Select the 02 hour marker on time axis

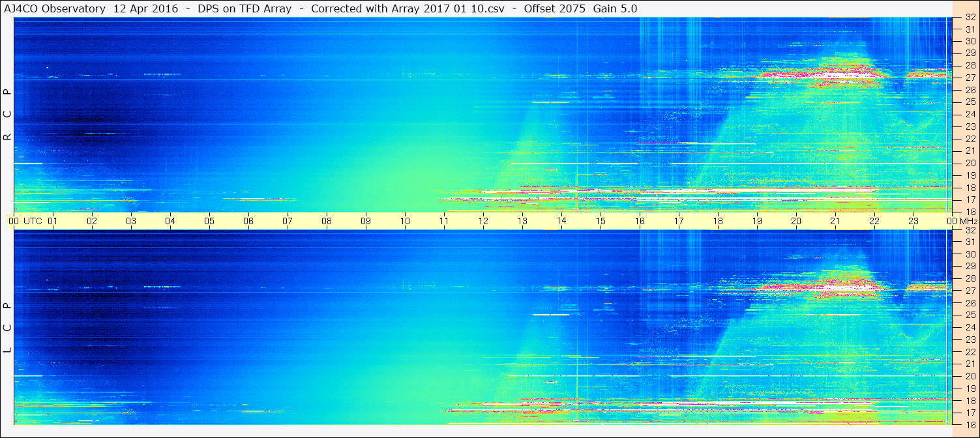(92, 221)
